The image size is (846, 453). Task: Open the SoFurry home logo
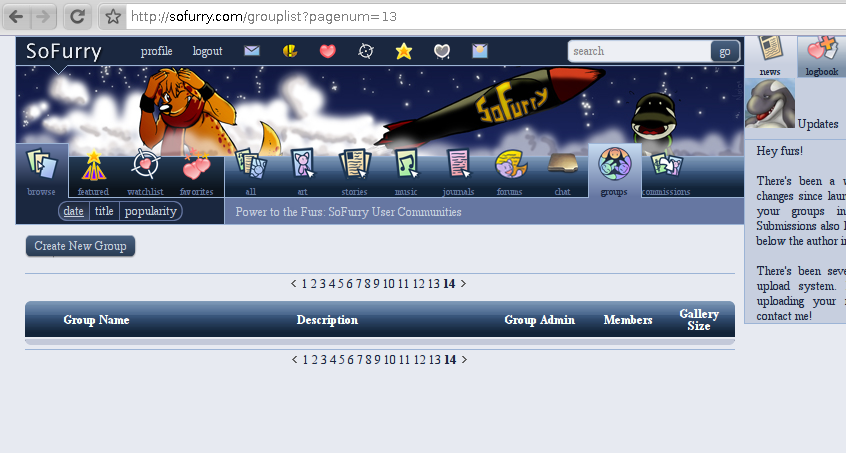(64, 51)
